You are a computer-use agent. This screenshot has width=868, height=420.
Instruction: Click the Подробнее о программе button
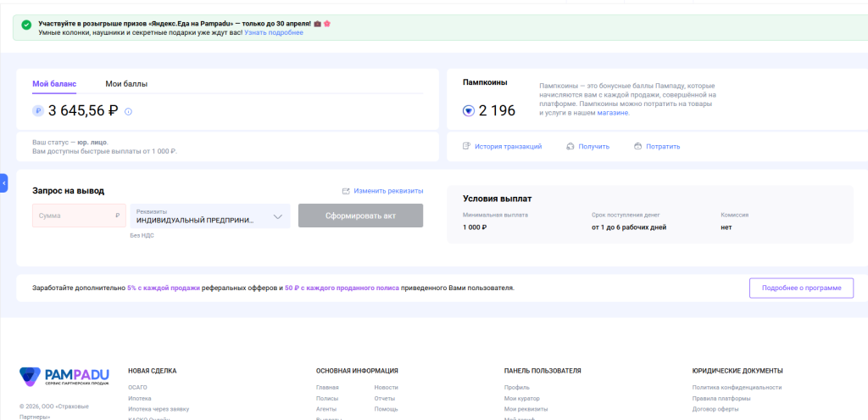pyautogui.click(x=801, y=288)
